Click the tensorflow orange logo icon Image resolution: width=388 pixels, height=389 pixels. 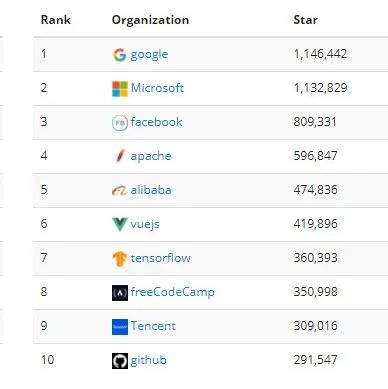tap(120, 259)
